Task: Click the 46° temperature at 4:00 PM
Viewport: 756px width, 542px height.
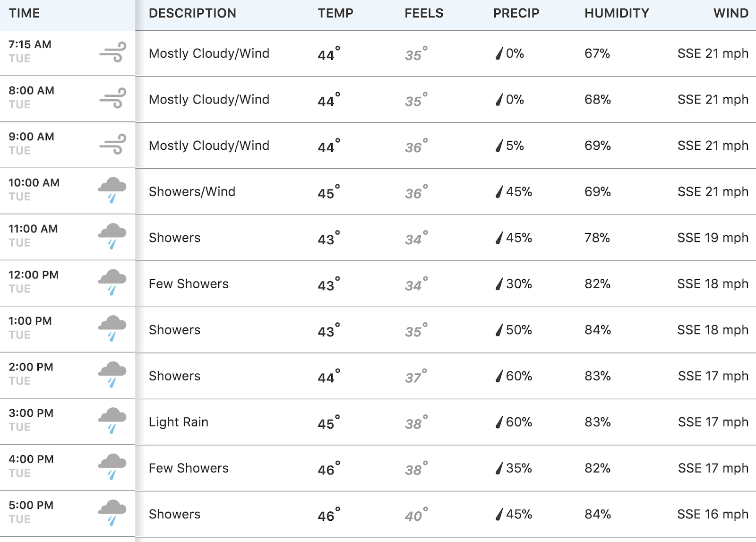Action: [x=329, y=469]
